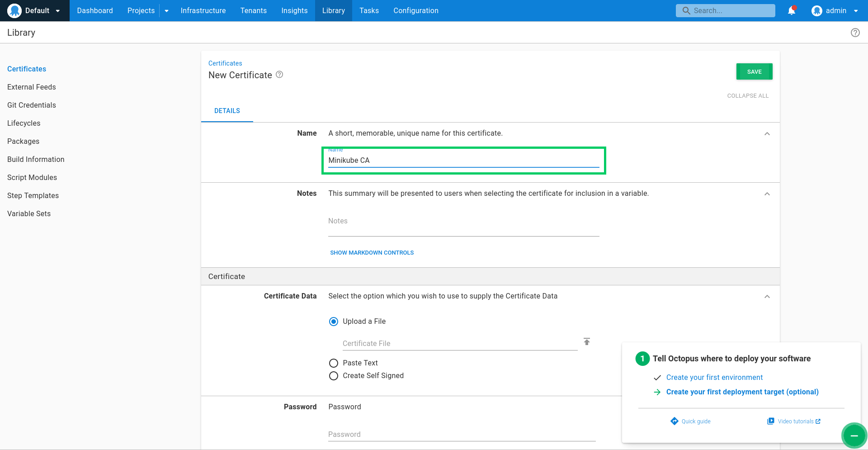Viewport: 868px width, 450px height.
Task: Click into the Password field
Action: 462,434
